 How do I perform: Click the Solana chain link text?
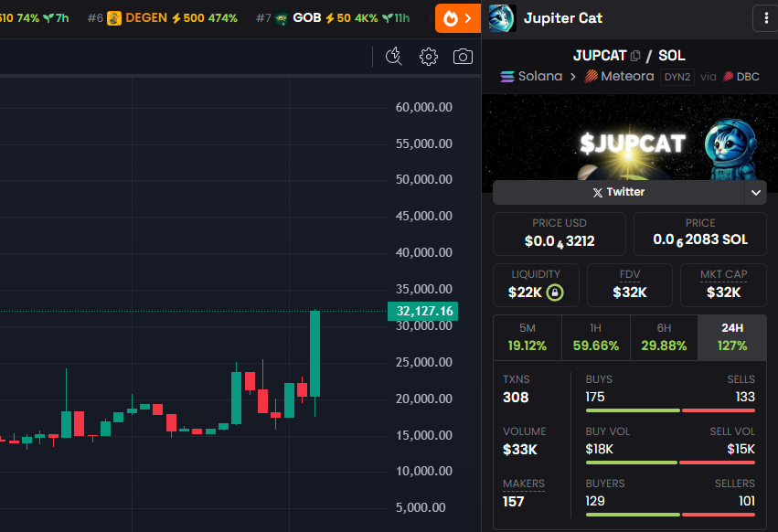[x=540, y=77]
